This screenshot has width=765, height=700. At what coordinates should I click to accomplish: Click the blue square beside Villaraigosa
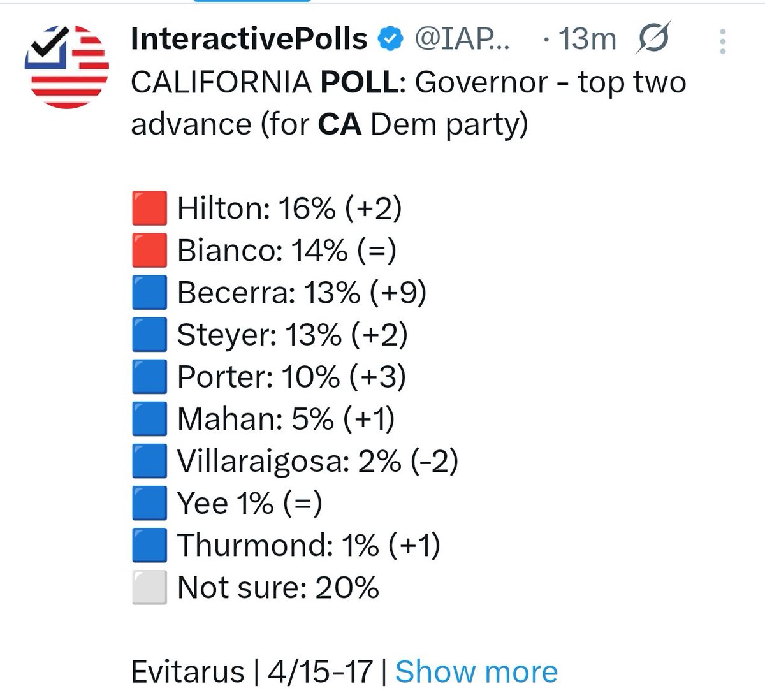(x=150, y=461)
